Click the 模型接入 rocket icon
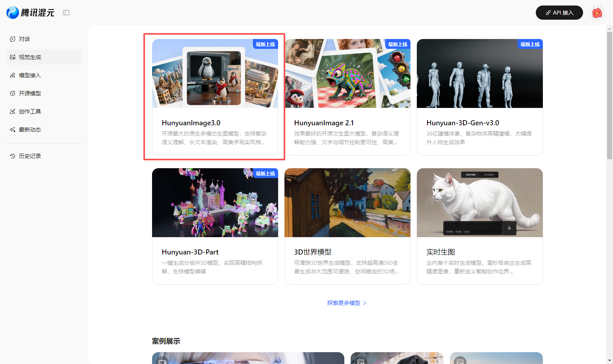The width and height of the screenshot is (613, 364). tap(13, 75)
